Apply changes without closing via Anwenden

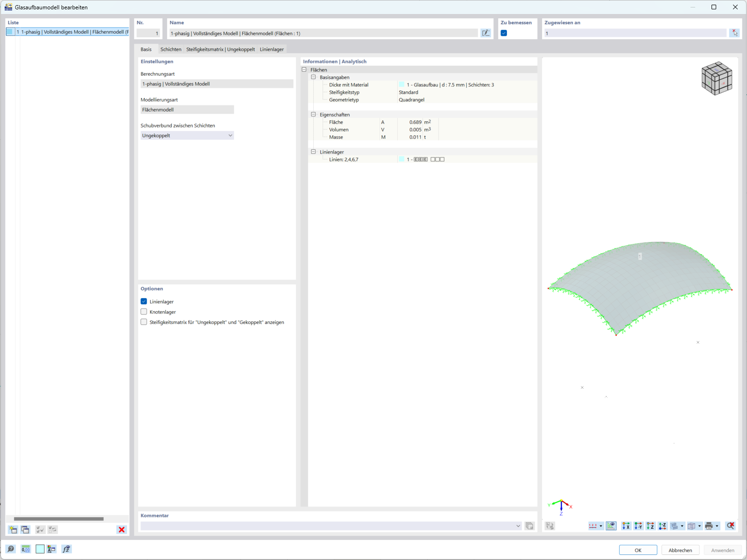click(x=722, y=550)
